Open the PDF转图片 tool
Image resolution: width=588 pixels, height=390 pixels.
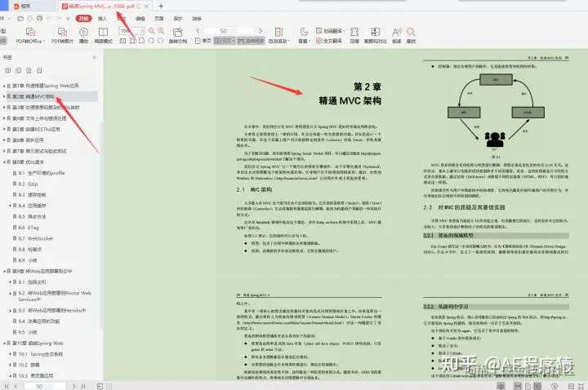[x=62, y=36]
